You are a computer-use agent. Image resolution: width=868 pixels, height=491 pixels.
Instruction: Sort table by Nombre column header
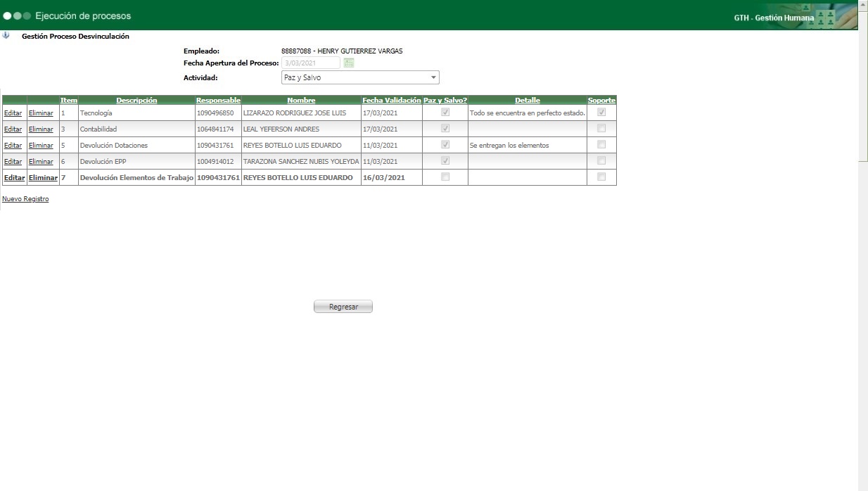(301, 101)
